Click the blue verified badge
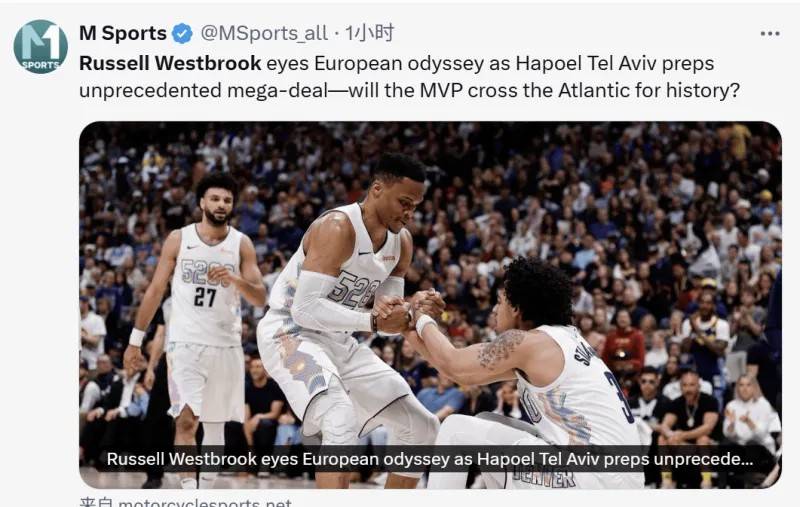The height and width of the screenshot is (507, 800). point(182,34)
